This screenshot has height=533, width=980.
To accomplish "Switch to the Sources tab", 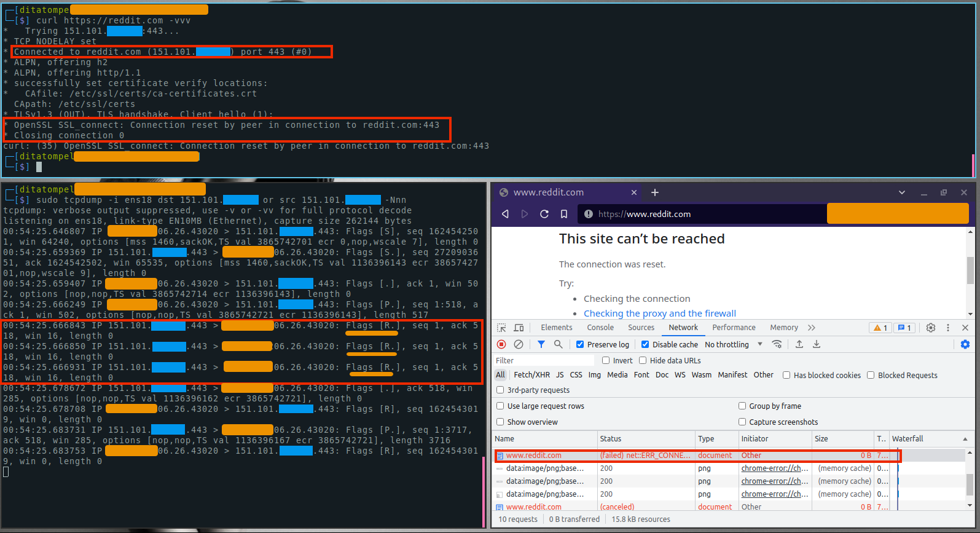I will click(x=641, y=328).
